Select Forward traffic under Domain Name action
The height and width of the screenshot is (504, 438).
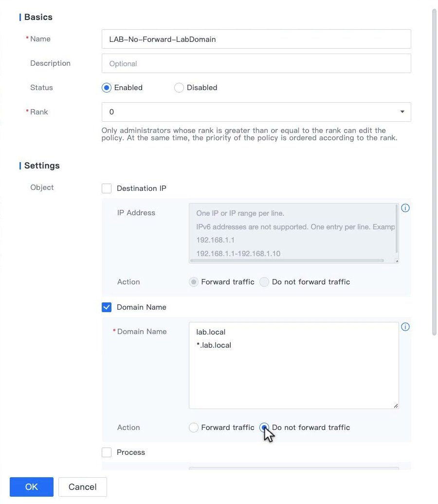click(194, 428)
